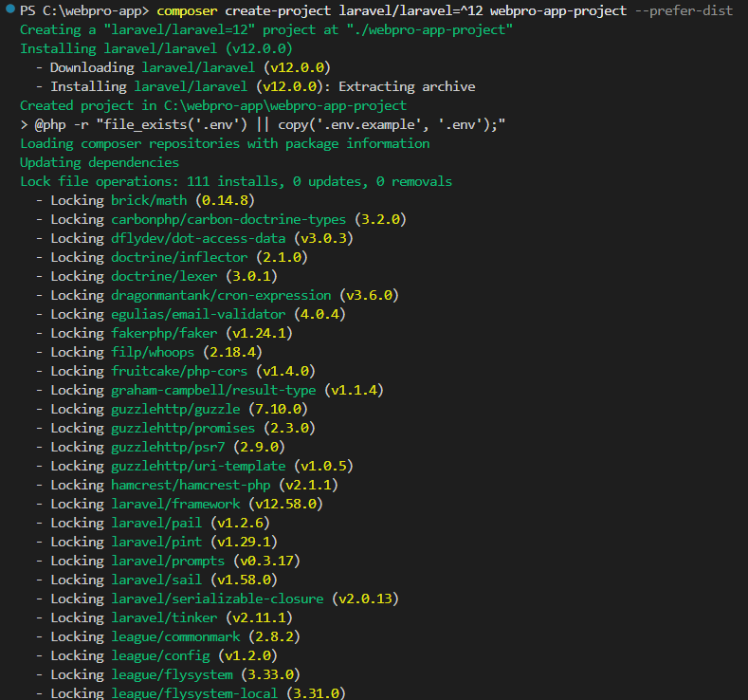Click the 'composer' command word
The image size is (748, 700).
tap(187, 11)
